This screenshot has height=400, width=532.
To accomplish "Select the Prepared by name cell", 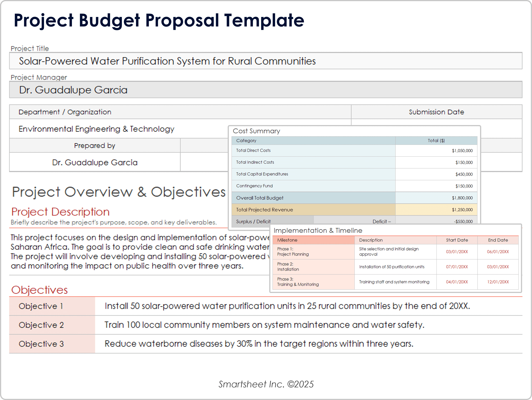I will (x=95, y=162).
